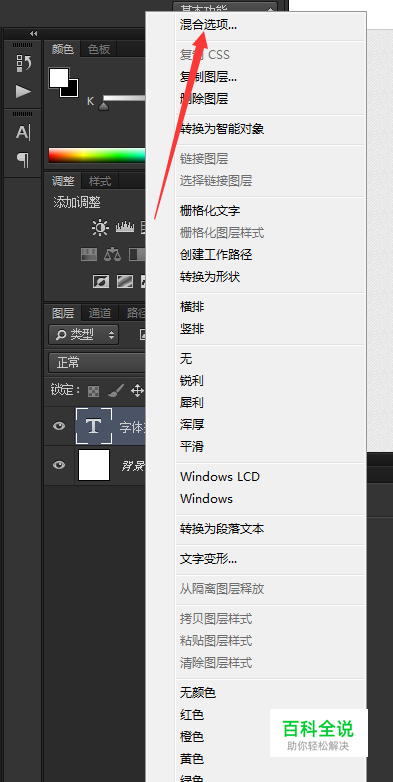Viewport: 393px width, 782px height.
Task: Click the K slider handle
Action: tap(103, 106)
